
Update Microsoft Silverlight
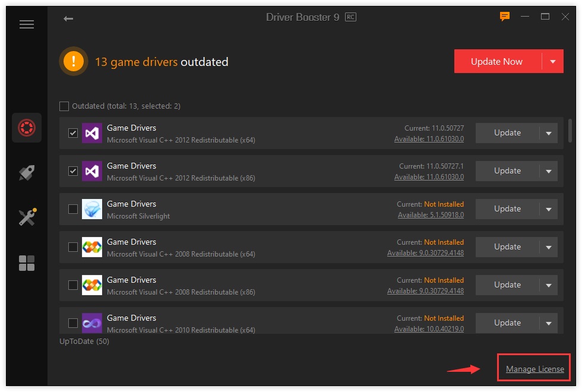coord(507,209)
